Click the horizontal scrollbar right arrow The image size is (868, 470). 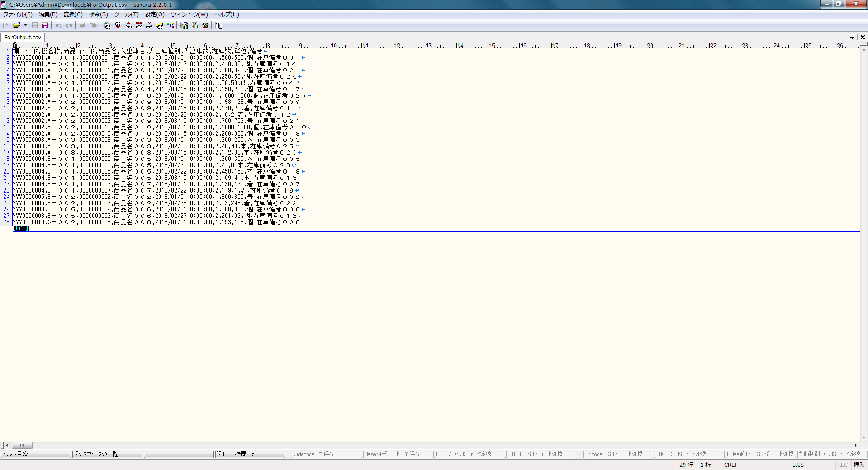point(856,445)
